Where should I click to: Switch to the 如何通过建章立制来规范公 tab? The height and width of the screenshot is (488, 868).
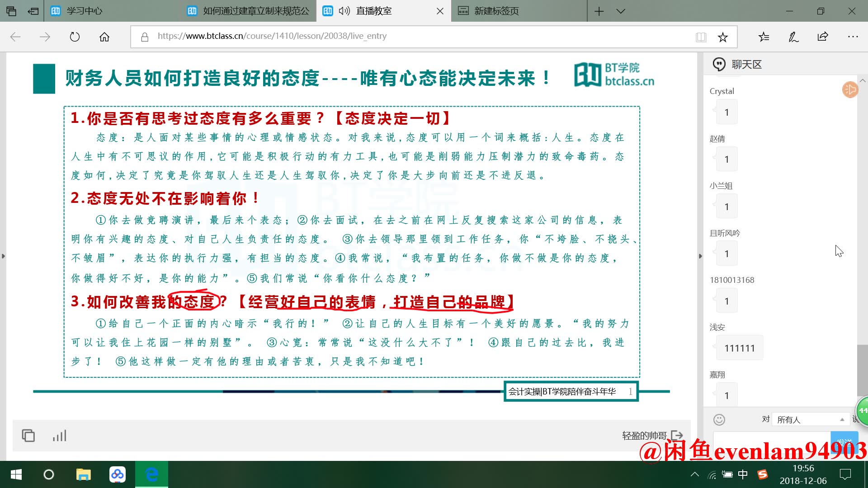click(x=248, y=11)
